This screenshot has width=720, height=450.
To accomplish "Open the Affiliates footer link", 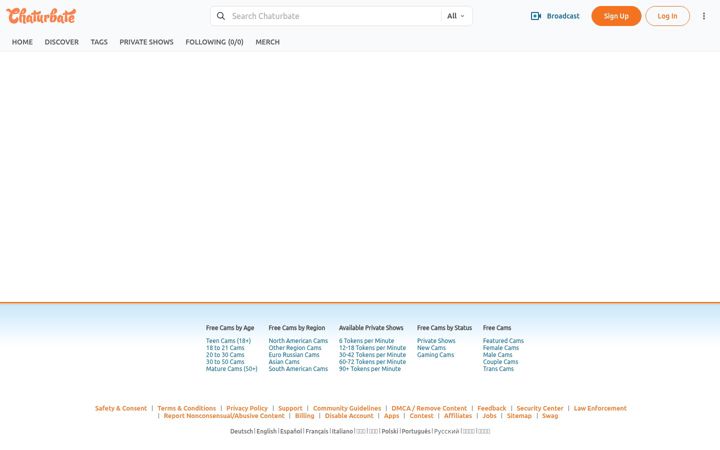I will coord(458,416).
